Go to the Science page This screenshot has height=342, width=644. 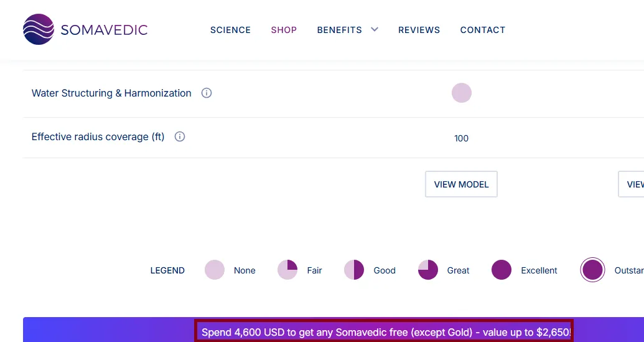[230, 30]
